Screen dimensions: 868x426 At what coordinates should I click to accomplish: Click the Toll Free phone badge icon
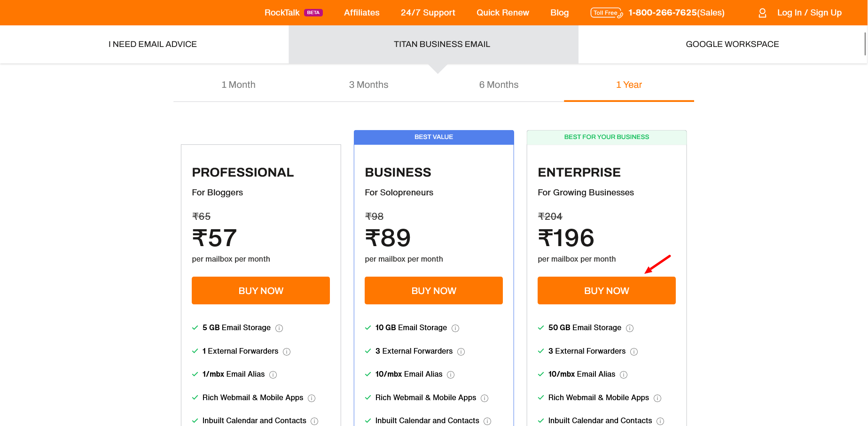coord(607,13)
